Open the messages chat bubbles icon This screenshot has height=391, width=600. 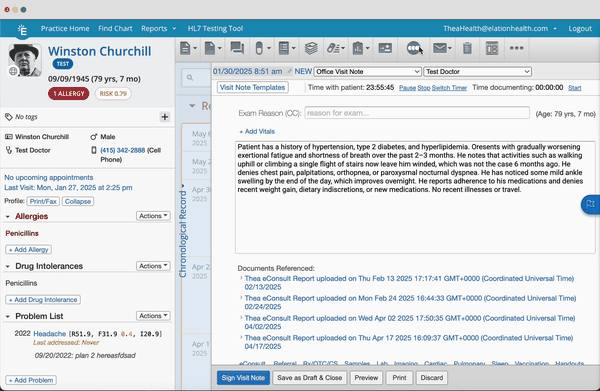point(237,48)
